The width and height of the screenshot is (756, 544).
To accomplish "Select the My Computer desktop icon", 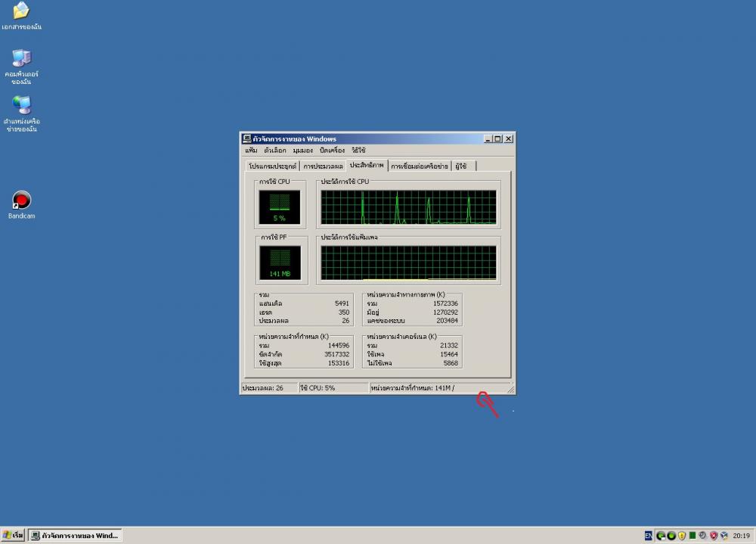I will pos(22,59).
